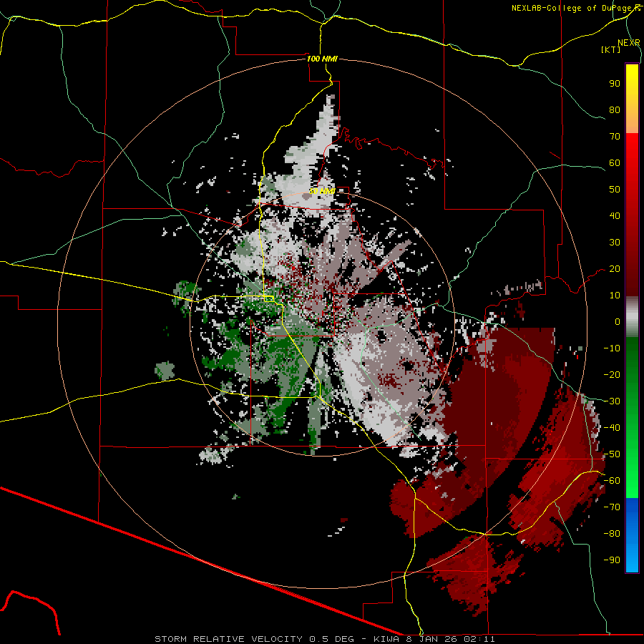Click the "50 NMI" range ring label
644x644 pixels.
coord(322,191)
